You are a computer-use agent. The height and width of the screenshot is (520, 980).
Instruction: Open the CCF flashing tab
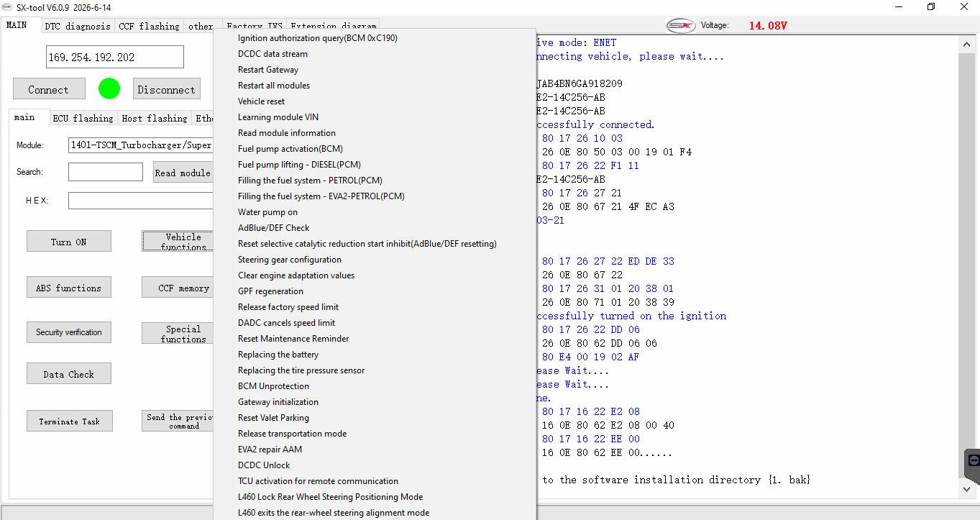click(149, 26)
